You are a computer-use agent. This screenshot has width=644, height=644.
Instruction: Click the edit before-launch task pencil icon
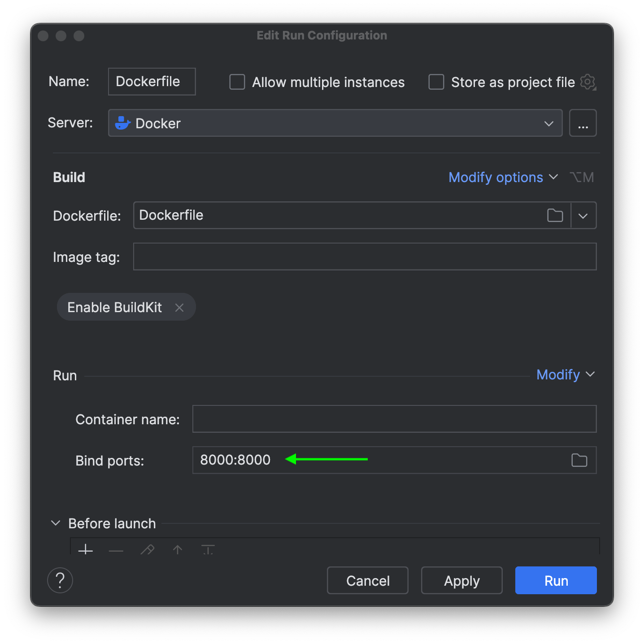(x=147, y=550)
